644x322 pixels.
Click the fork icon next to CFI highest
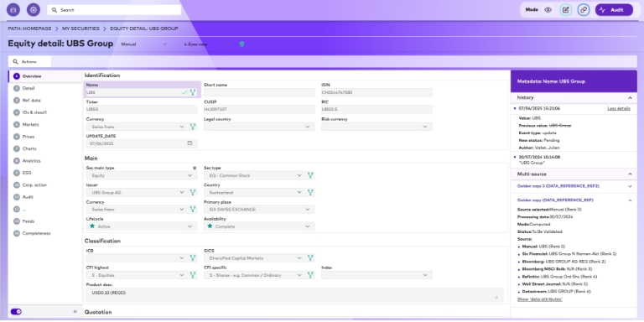tap(192, 275)
